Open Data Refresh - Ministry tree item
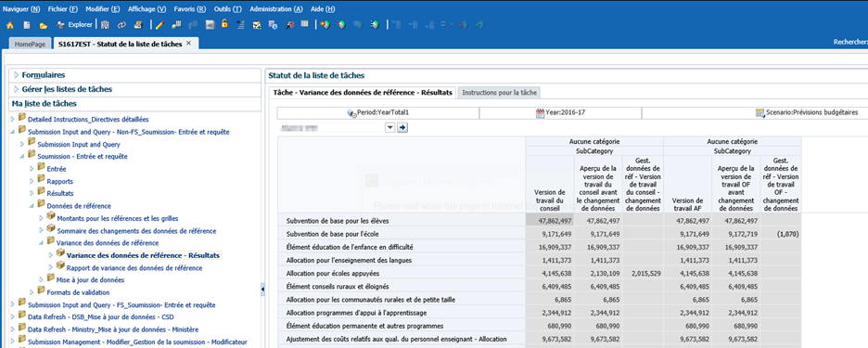This screenshot has width=868, height=348. click(113, 329)
